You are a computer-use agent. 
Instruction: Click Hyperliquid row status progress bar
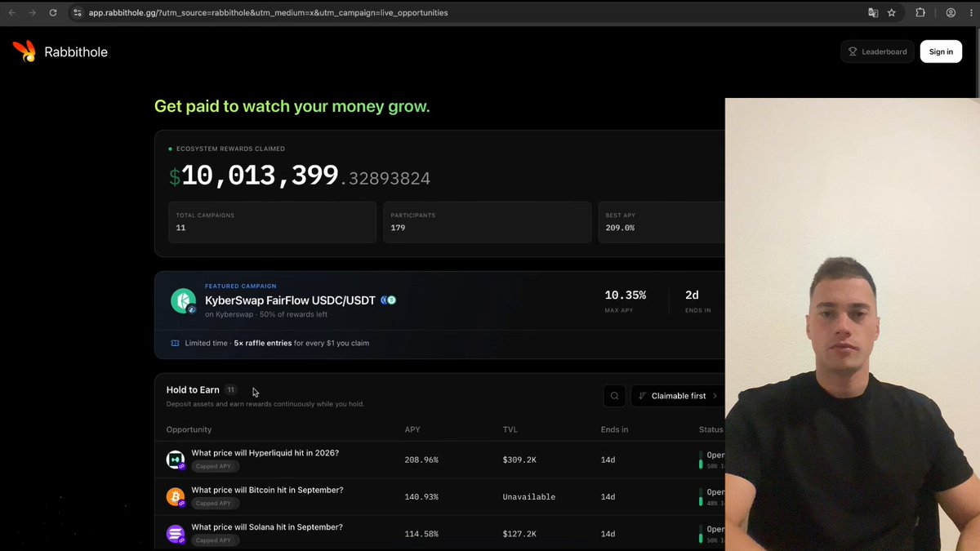click(x=701, y=460)
